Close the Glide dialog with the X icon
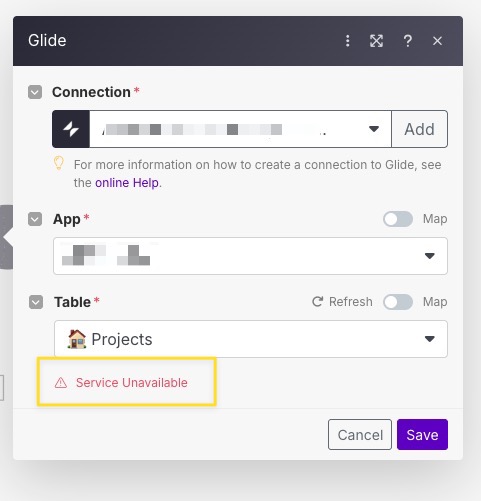Image resolution: width=481 pixels, height=501 pixels. [437, 41]
